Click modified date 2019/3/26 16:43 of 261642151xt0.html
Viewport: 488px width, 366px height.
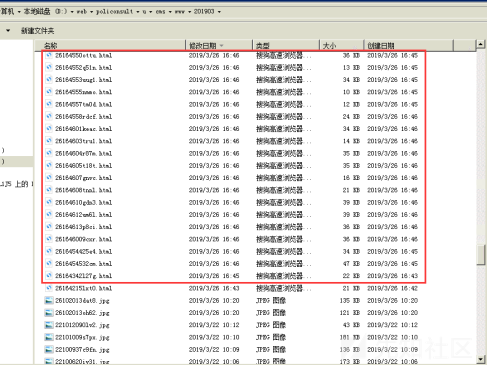214,288
